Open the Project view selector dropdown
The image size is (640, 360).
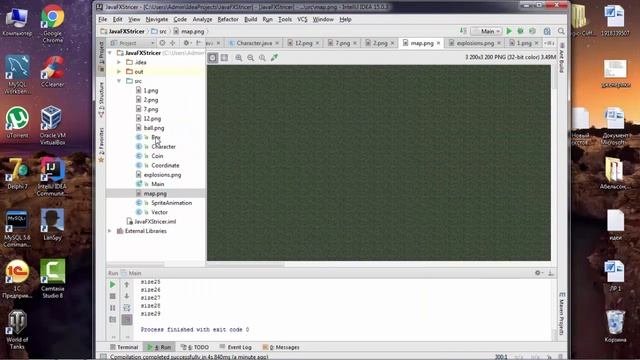[132, 43]
